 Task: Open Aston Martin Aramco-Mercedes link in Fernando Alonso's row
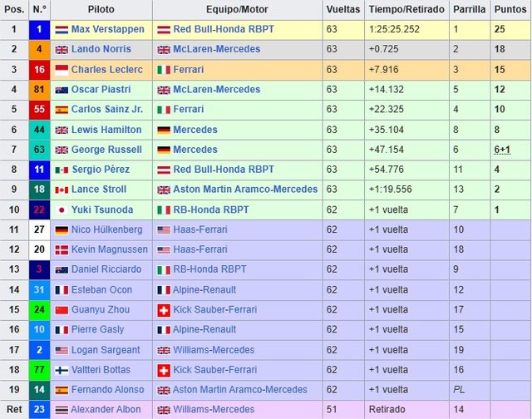click(240, 389)
